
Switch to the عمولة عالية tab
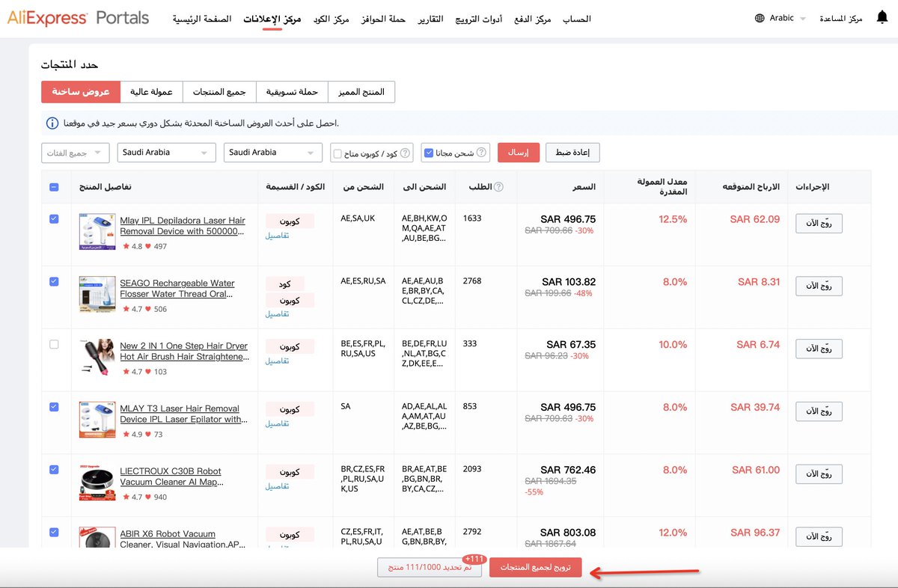click(152, 92)
